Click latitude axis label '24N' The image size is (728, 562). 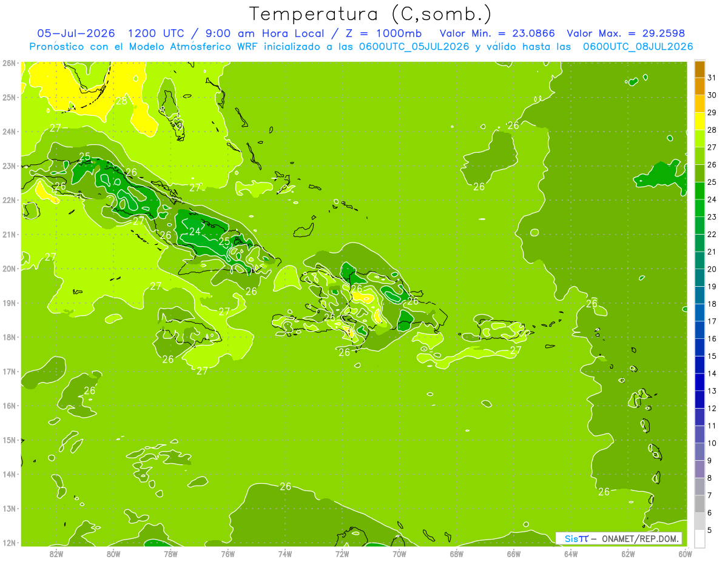(x=8, y=132)
